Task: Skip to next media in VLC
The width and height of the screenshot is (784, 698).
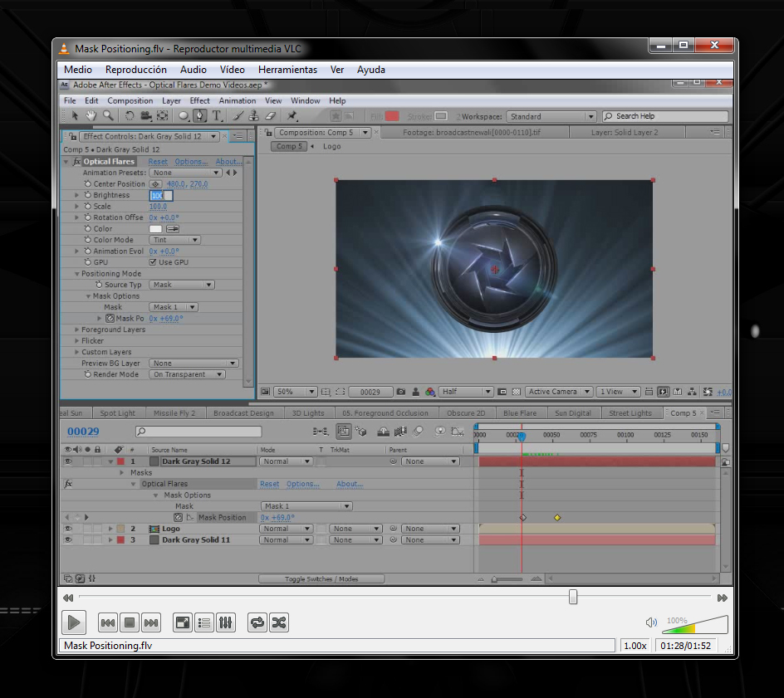Action: pyautogui.click(x=151, y=622)
